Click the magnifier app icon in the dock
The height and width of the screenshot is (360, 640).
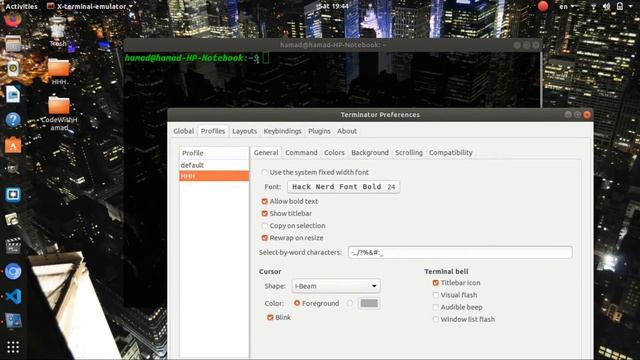point(13,169)
